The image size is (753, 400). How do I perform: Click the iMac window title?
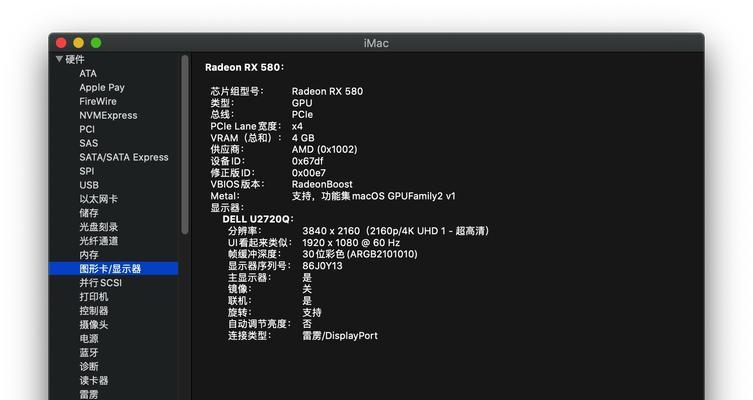click(x=376, y=43)
